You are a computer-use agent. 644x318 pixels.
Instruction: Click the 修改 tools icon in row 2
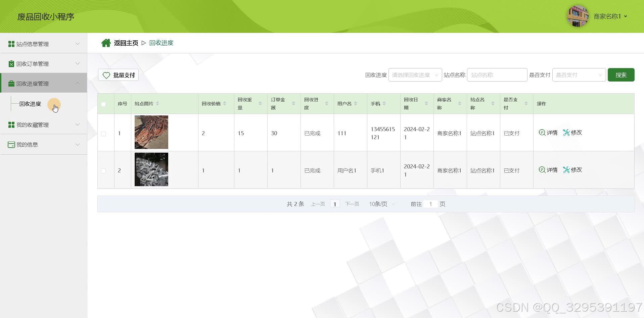[x=566, y=170]
